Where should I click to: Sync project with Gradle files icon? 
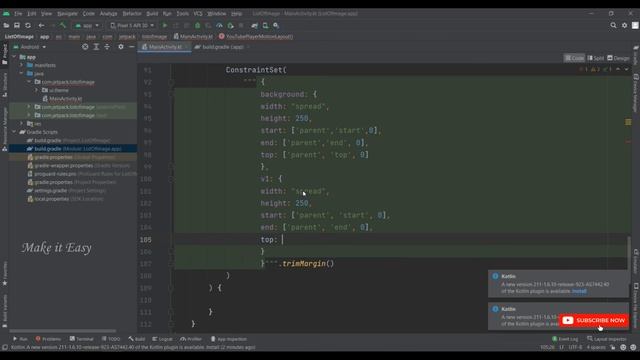coord(255,25)
